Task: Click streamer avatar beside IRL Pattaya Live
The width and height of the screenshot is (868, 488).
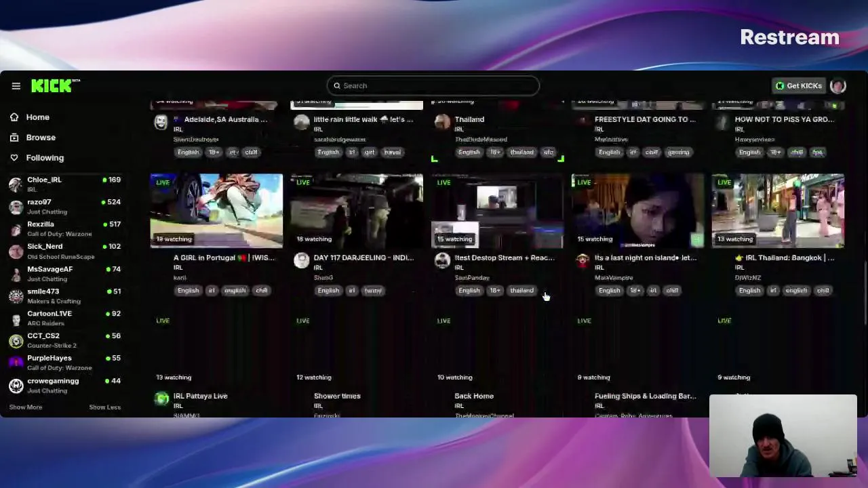Action: pyautogui.click(x=161, y=399)
